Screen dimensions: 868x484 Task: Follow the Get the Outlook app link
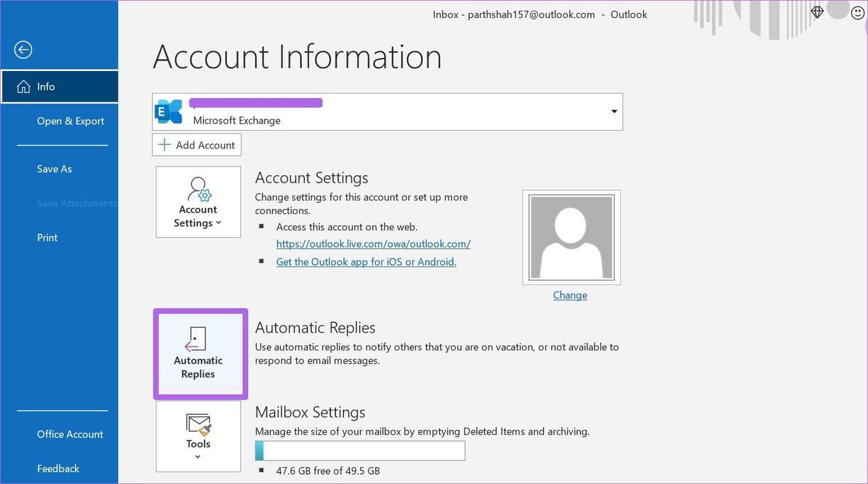point(366,262)
